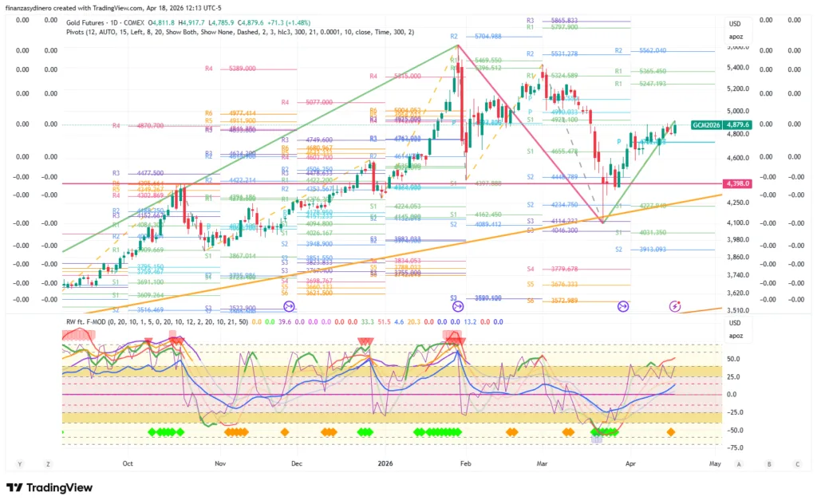This screenshot has height=504, width=817.
Task: Click the red triangle signal near late December
Action: (365, 342)
